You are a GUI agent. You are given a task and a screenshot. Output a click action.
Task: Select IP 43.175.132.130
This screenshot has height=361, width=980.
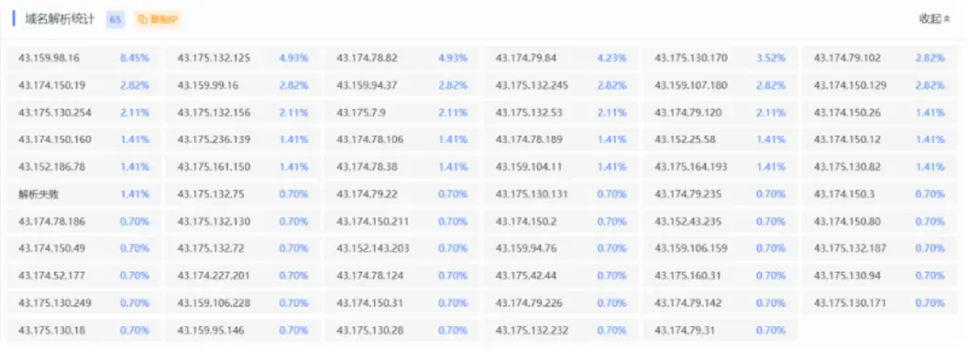coord(214,221)
